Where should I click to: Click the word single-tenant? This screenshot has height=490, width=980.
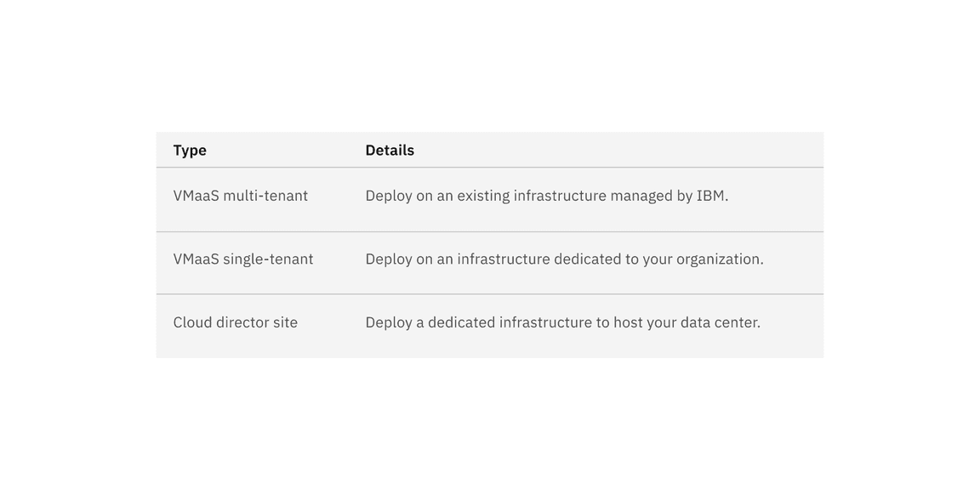(x=268, y=259)
